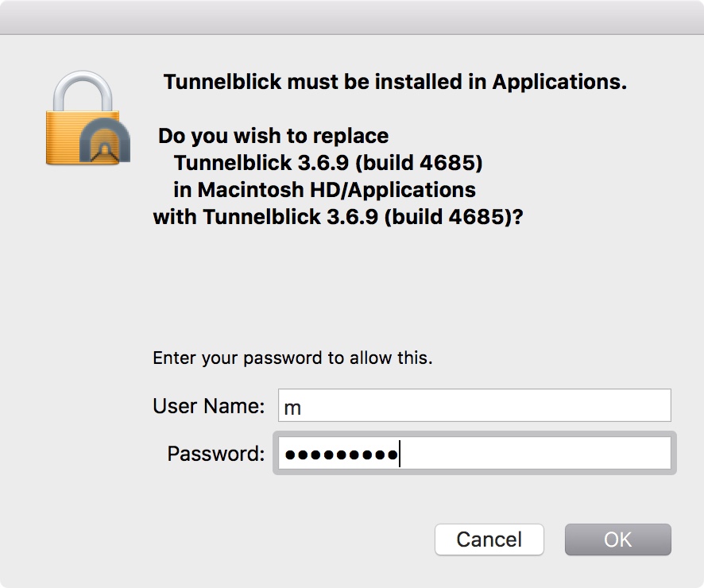This screenshot has width=704, height=588.
Task: Click the keyhole on the padlock icon
Action: click(x=103, y=149)
